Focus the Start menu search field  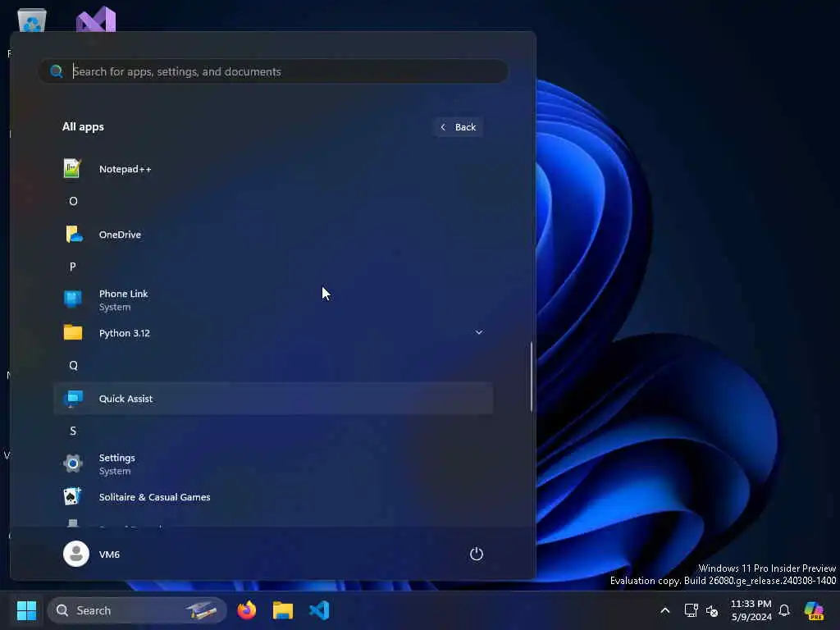point(273,71)
